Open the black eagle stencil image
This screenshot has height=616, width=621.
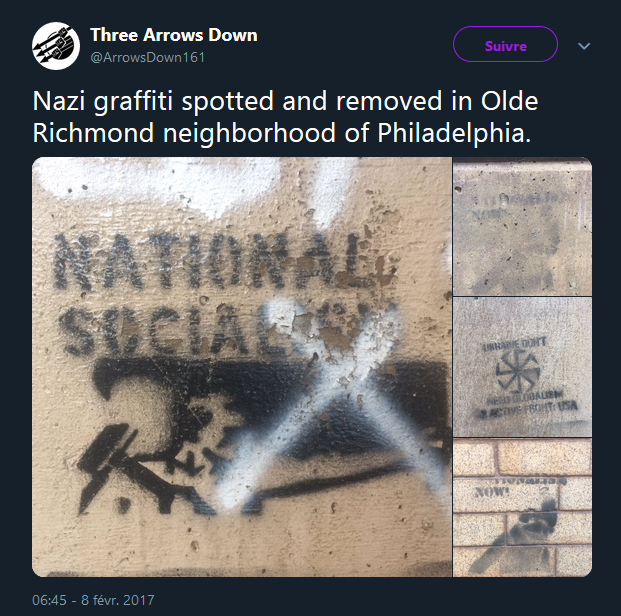[x=242, y=367]
